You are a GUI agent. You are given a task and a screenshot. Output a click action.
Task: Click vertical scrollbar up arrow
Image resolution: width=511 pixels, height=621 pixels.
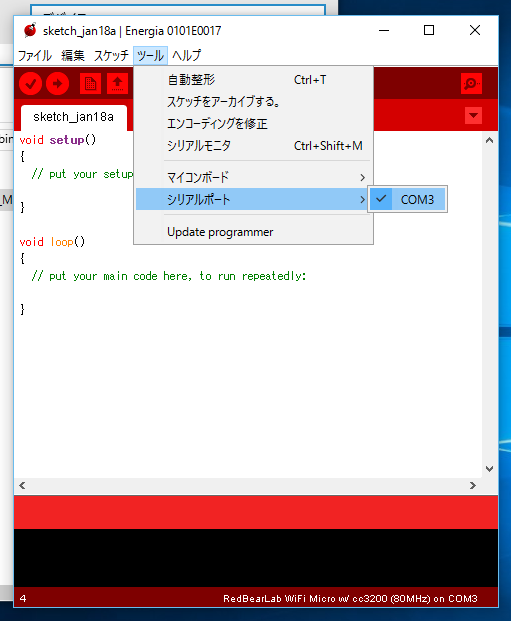[x=490, y=140]
